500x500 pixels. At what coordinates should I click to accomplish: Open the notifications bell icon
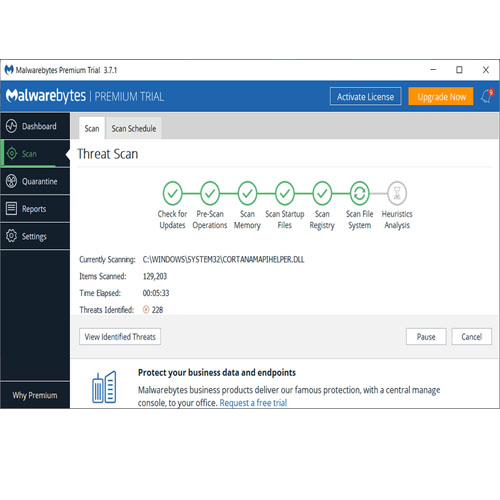click(487, 96)
